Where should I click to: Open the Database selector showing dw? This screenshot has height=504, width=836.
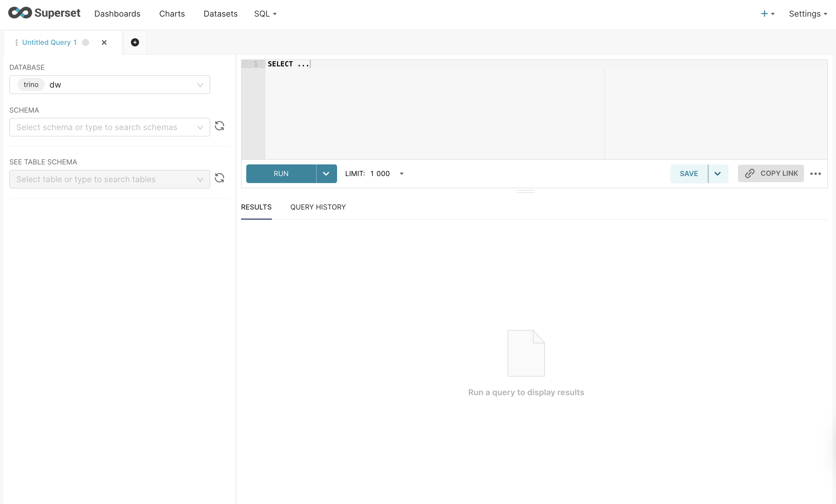point(109,85)
